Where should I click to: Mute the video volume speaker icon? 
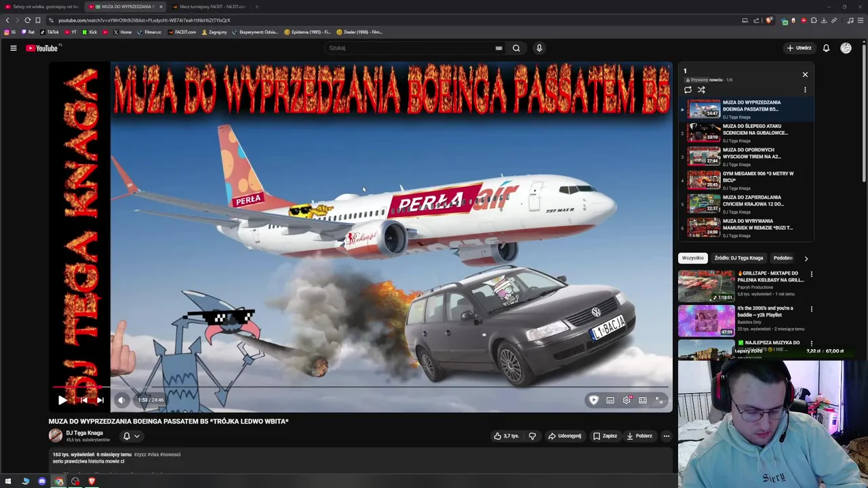(x=121, y=401)
